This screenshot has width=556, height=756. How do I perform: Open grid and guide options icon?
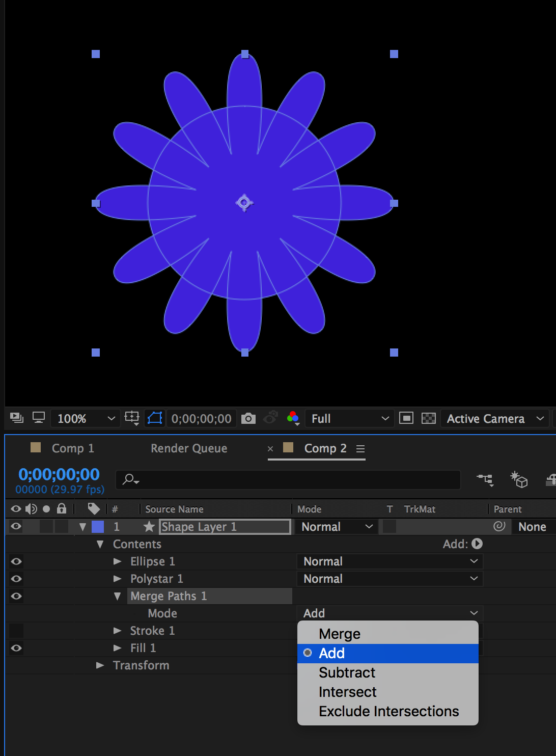coord(132,418)
